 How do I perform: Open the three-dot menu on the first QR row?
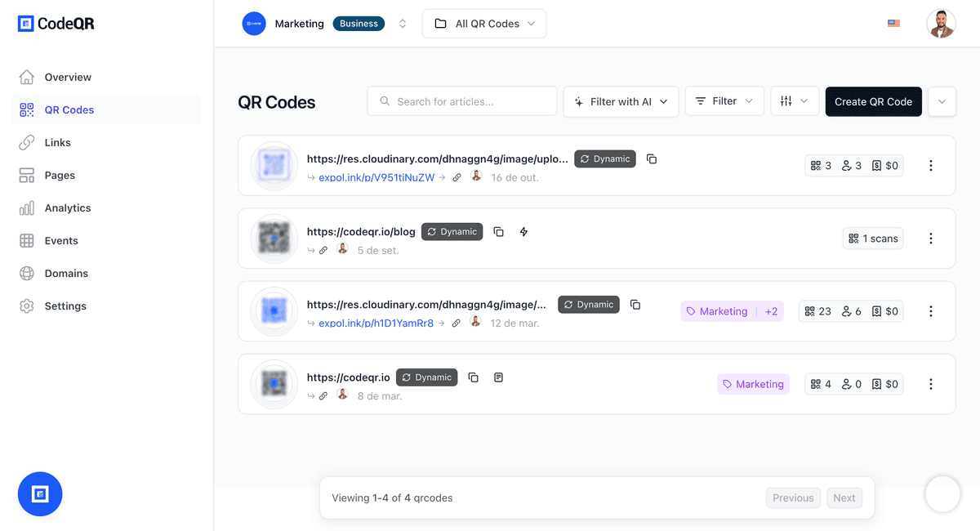930,165
